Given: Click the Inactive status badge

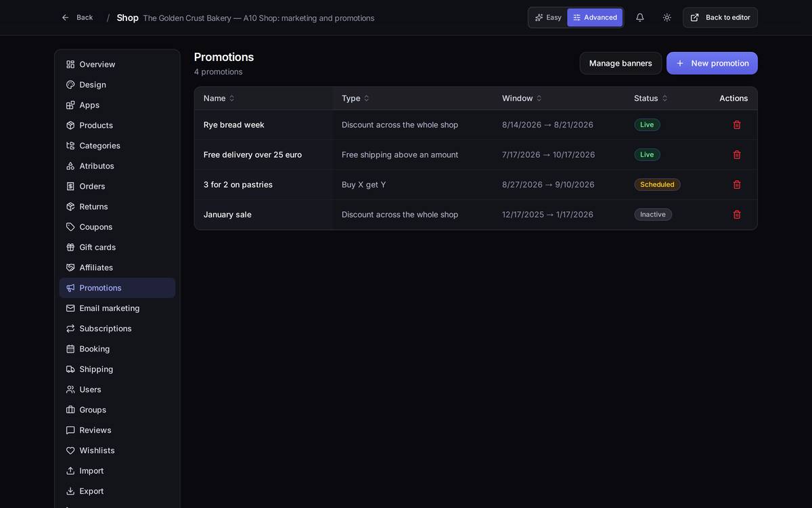Looking at the screenshot, I should (653, 214).
